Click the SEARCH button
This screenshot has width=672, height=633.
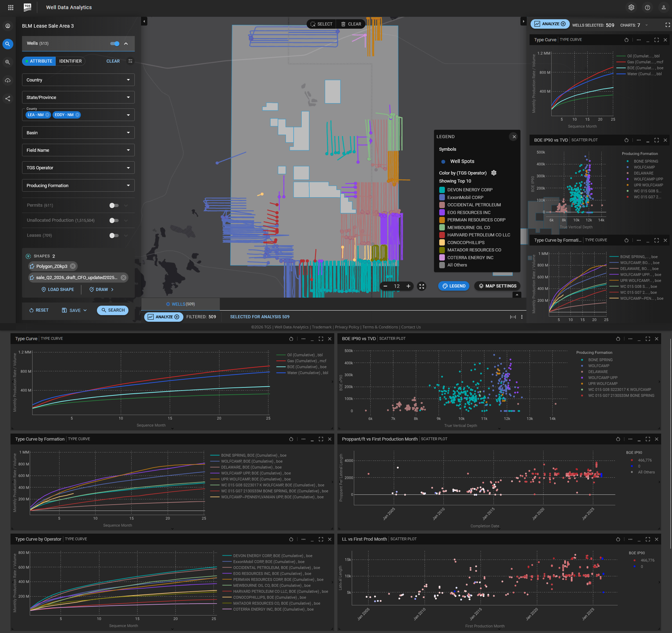point(113,310)
